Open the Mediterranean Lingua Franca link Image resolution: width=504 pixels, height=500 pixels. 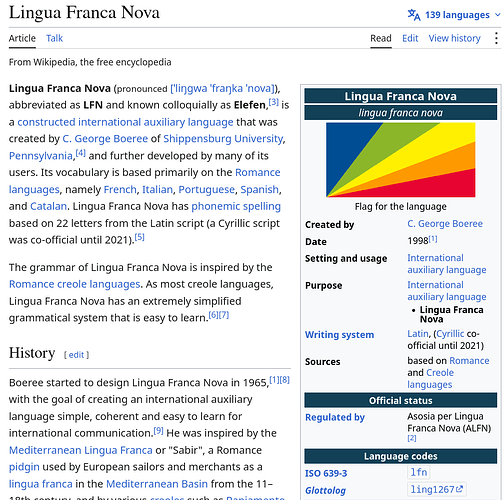(81, 450)
